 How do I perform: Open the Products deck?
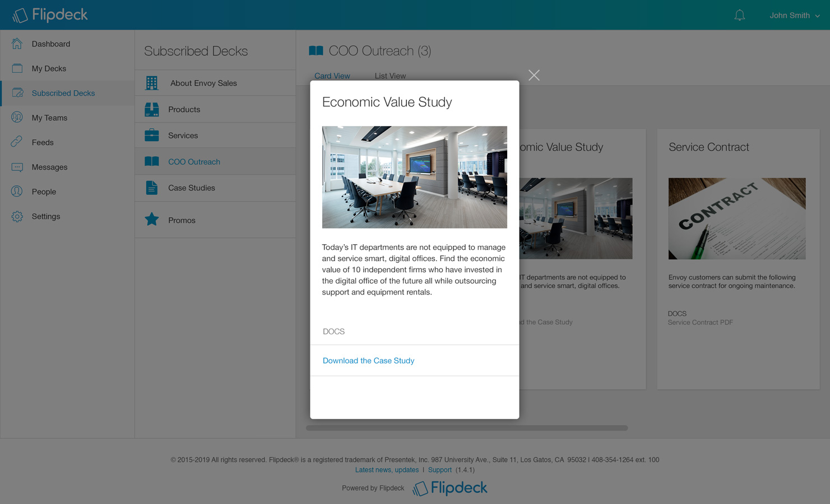click(x=215, y=109)
